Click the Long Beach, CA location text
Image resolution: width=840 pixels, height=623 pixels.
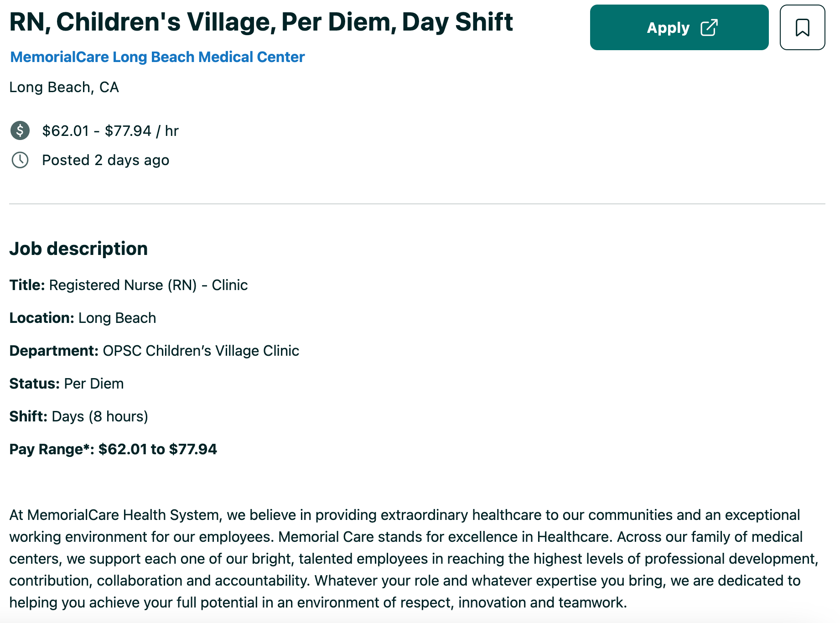click(x=64, y=87)
